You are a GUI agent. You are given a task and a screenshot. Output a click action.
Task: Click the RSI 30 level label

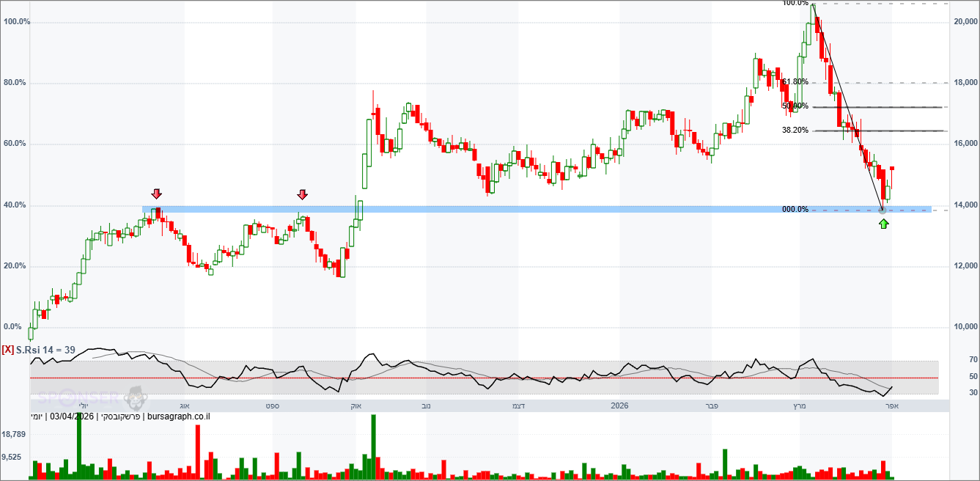click(x=973, y=393)
